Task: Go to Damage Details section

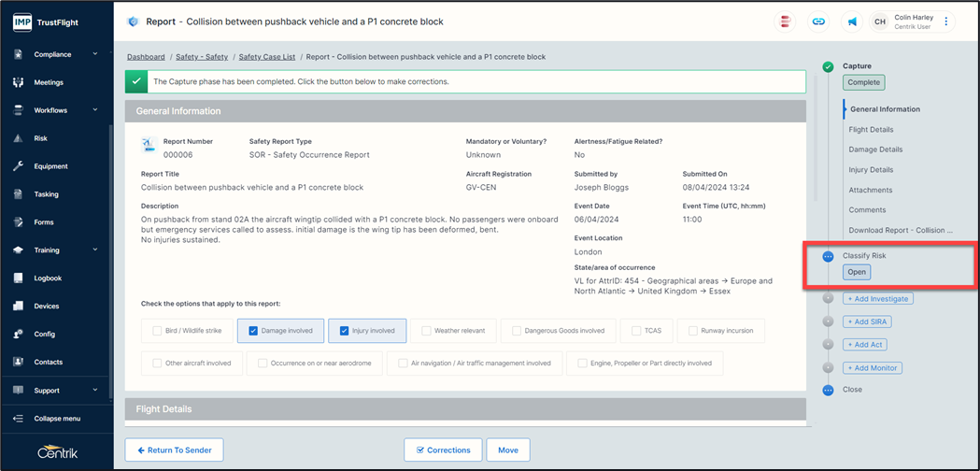Action: [874, 150]
